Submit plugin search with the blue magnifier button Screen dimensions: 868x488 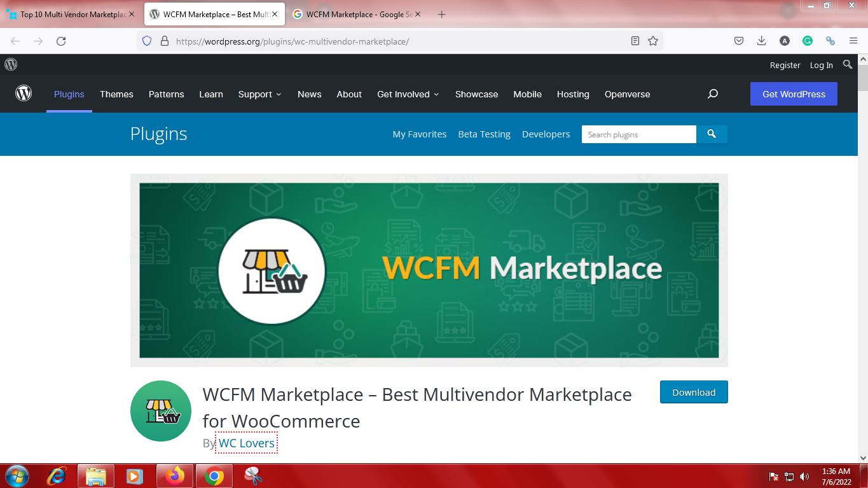click(x=712, y=134)
